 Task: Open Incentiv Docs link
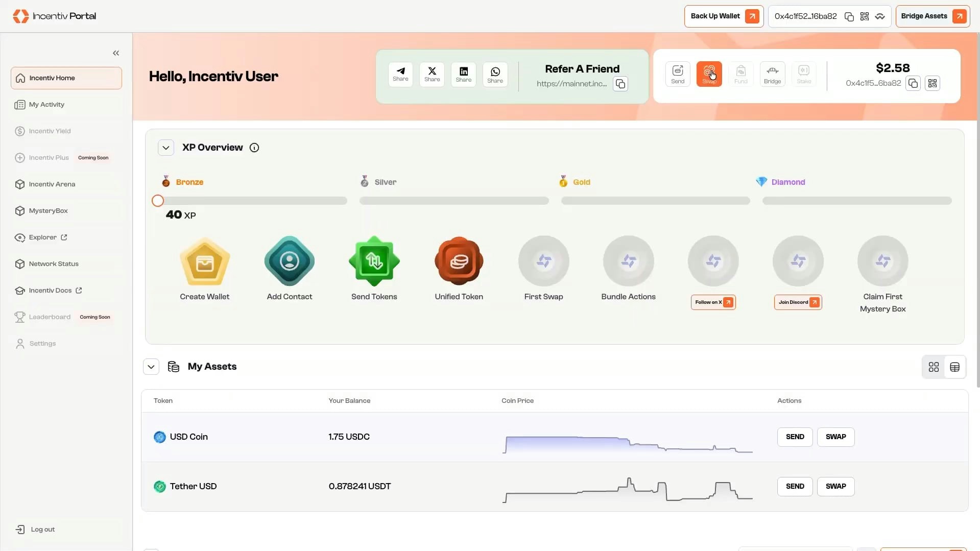[66, 291]
